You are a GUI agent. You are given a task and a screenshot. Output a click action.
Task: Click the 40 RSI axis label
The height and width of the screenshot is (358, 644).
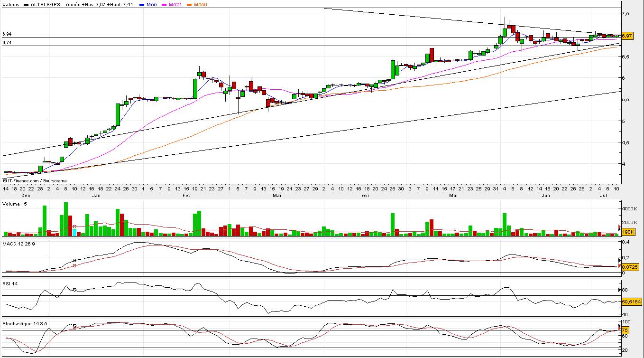[x=625, y=314]
